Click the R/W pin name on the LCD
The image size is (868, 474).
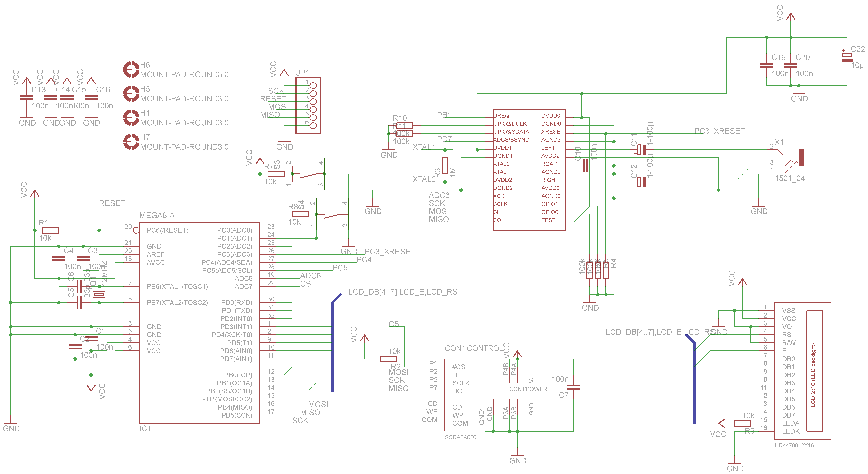[789, 343]
